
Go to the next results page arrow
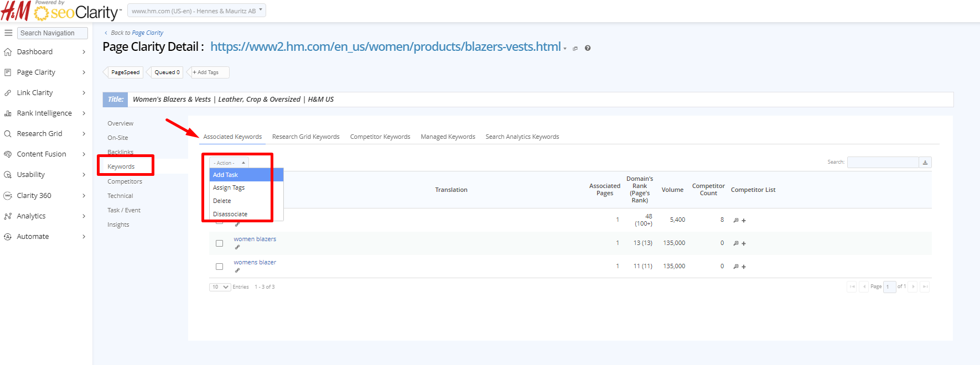[913, 286]
